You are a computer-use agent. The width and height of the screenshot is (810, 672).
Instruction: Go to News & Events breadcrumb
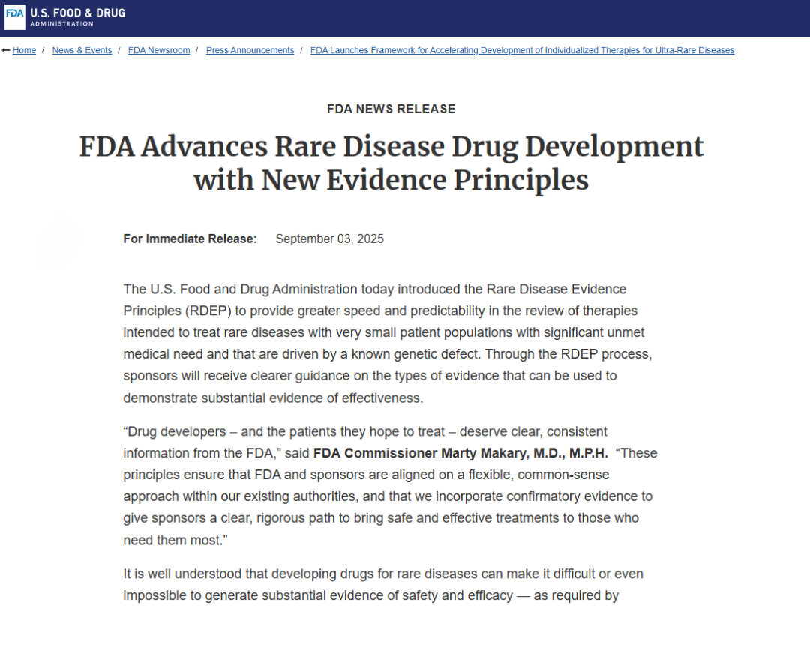(82, 50)
